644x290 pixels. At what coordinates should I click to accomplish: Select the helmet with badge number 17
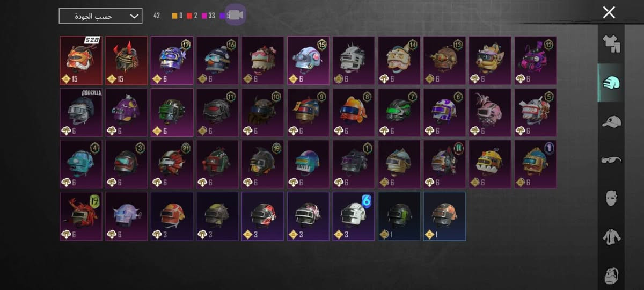[172, 61]
